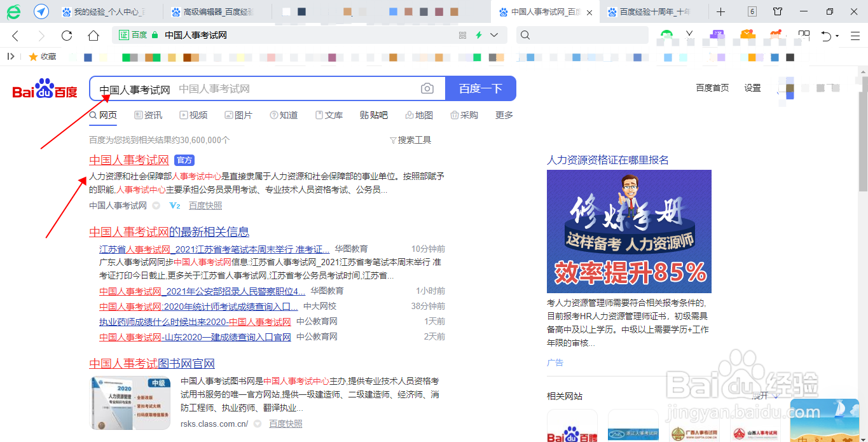The image size is (868, 442).
Task: Click the tab count box showing 6
Action: coord(752,11)
